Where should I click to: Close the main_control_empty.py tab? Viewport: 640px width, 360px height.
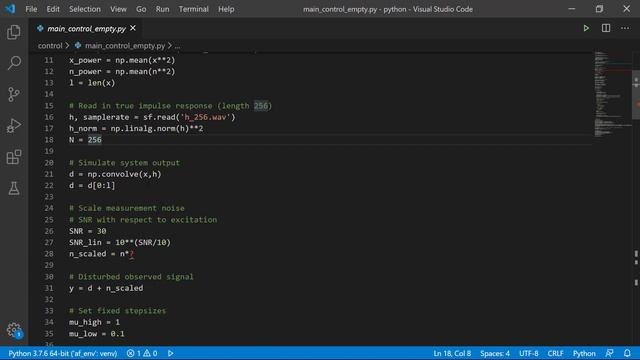click(133, 28)
